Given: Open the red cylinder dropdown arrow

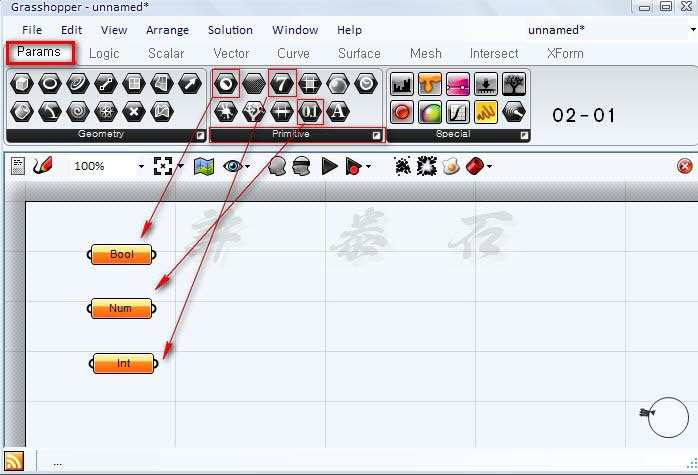Looking at the screenshot, I should [x=490, y=166].
